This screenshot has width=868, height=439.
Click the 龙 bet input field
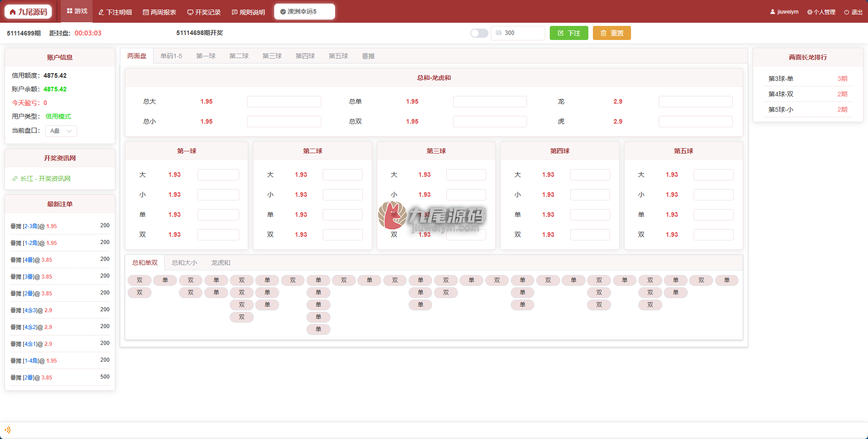click(695, 101)
